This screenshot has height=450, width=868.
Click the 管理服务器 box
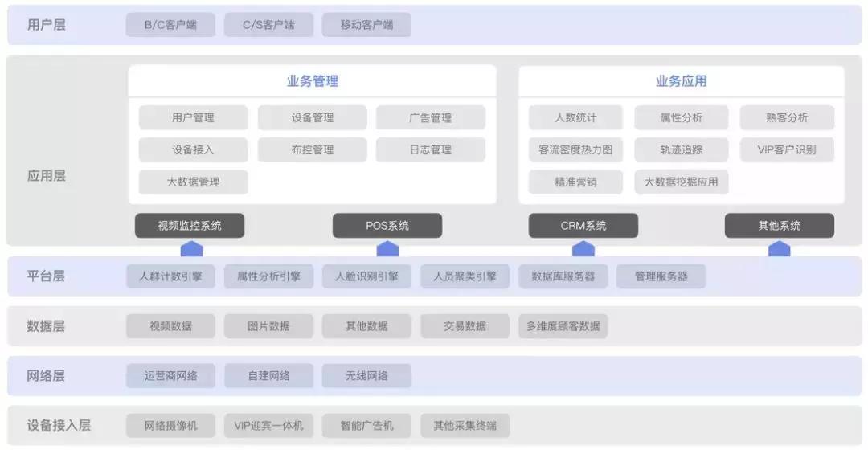coord(661,276)
